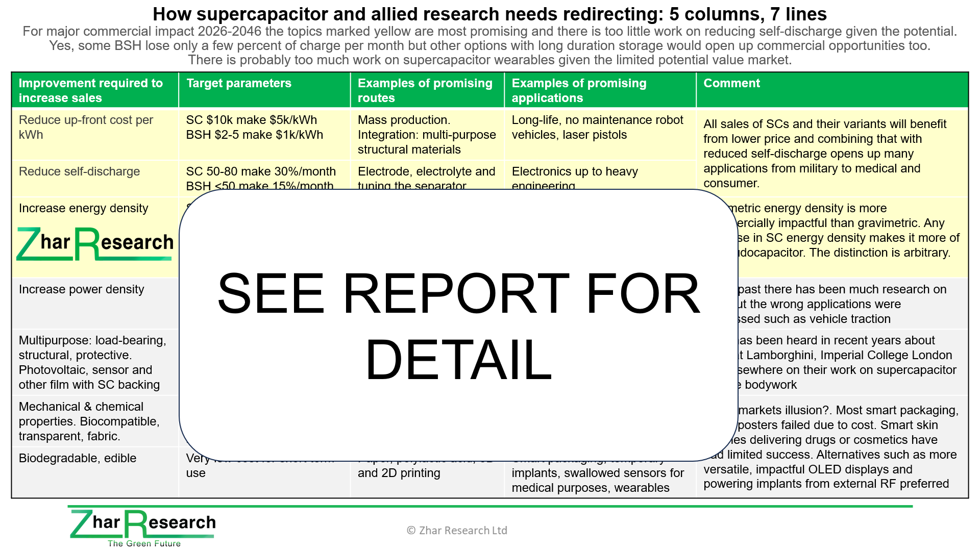Screen dimensions: 980x551
Task: Click the 'Mass production' routes cell
Action: coord(426,135)
